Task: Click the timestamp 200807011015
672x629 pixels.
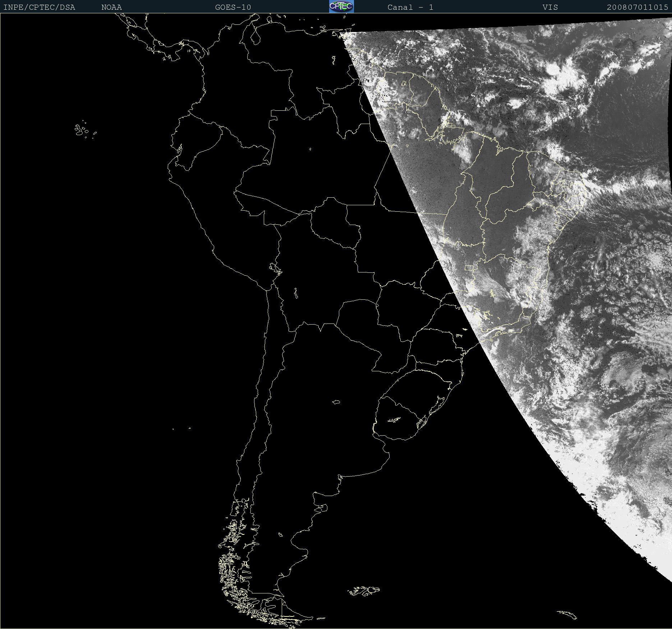Action: 638,7
